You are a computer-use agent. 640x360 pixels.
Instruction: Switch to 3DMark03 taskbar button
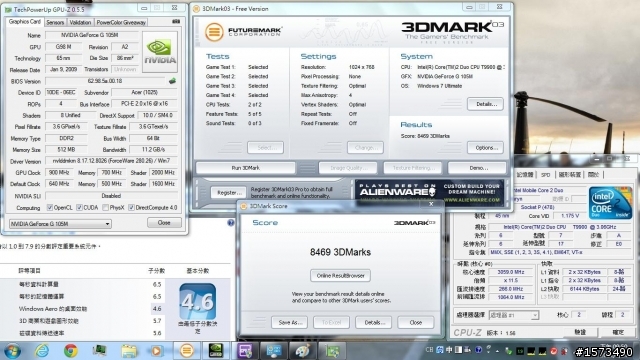[187, 351]
